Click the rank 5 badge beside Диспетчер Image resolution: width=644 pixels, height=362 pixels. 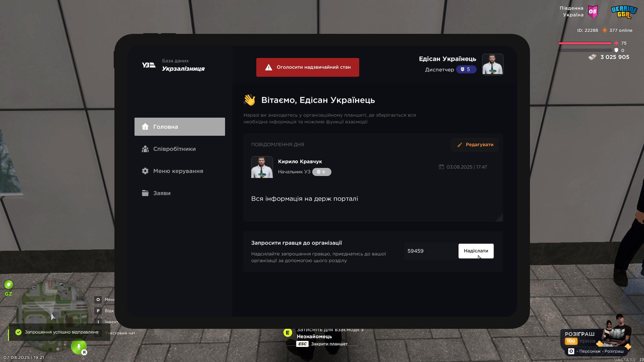(x=466, y=69)
